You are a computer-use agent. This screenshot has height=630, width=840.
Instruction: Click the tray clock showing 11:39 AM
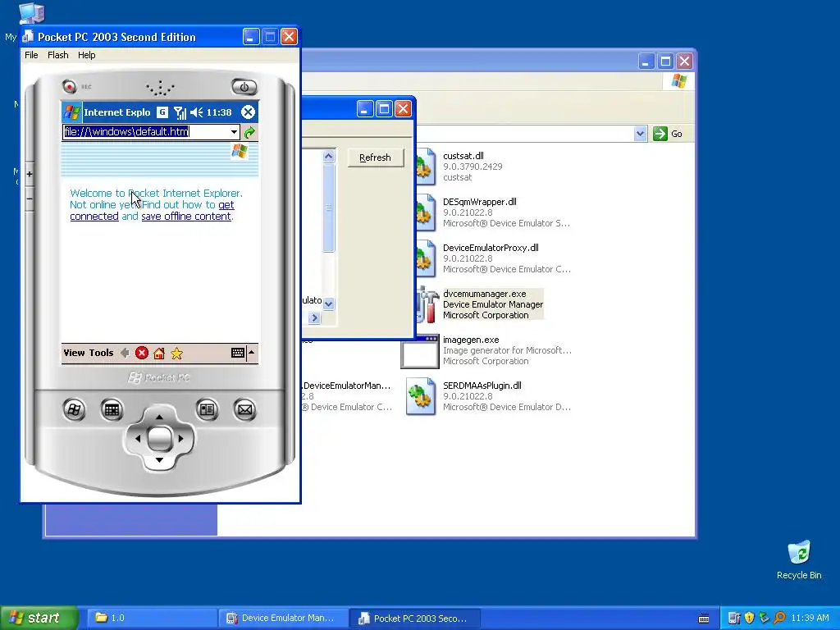[x=810, y=618]
